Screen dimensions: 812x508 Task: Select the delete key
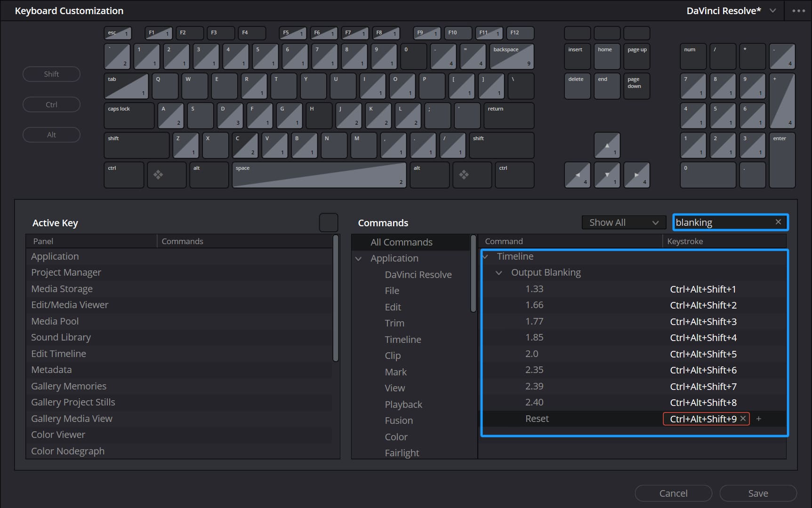pyautogui.click(x=577, y=86)
